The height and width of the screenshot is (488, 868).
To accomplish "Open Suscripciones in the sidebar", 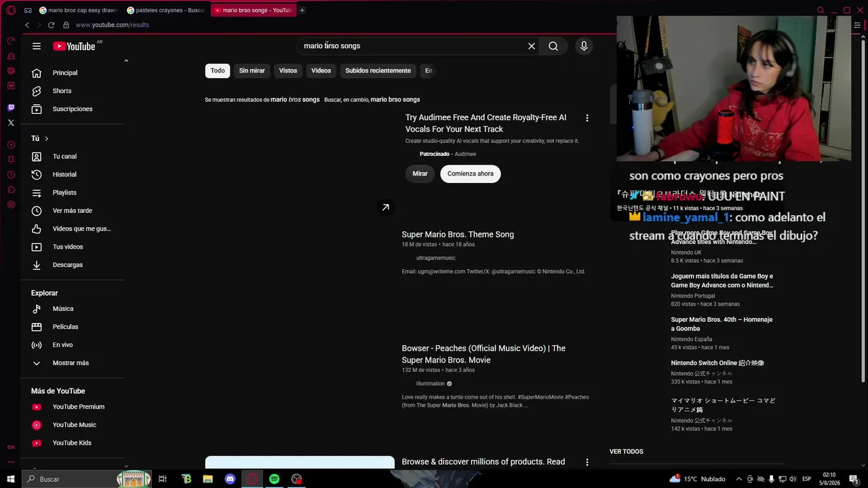I will (73, 109).
